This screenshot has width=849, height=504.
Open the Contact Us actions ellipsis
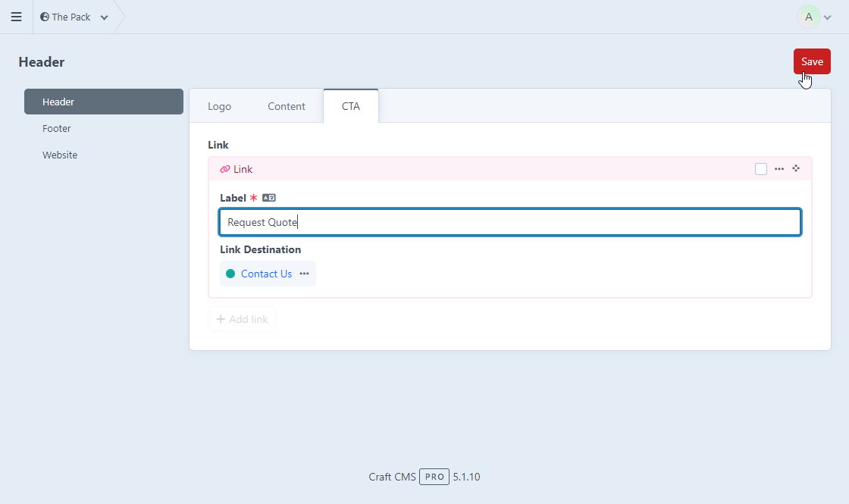pos(304,274)
